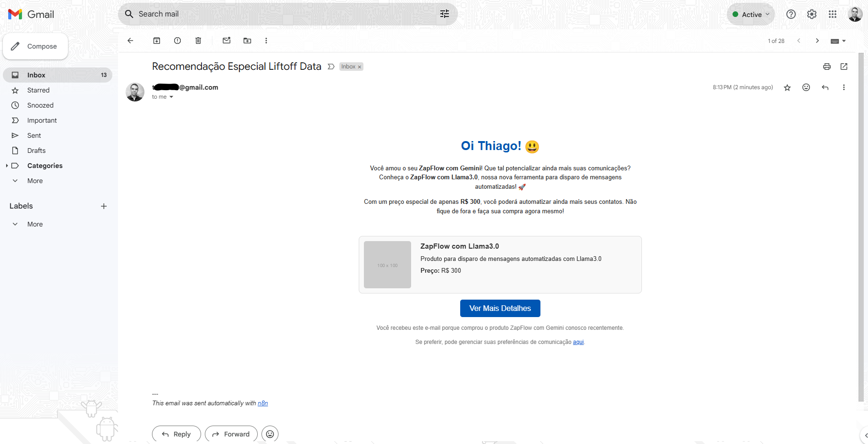
Task: Open Gmail support help icon
Action: click(791, 14)
